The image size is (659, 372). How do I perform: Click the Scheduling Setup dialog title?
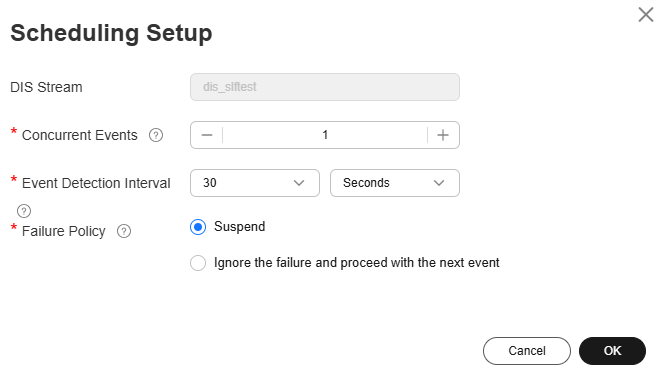tap(111, 34)
